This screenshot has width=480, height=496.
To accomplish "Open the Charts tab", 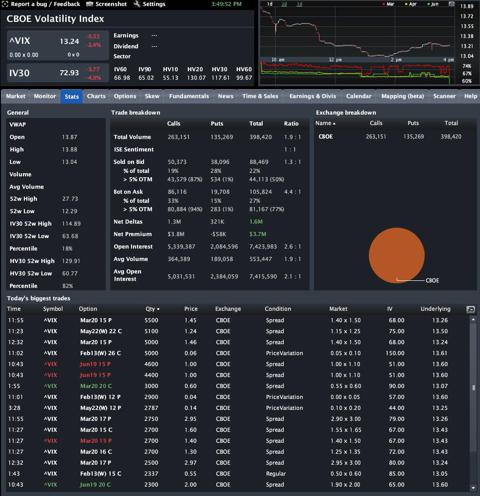I will pyautogui.click(x=96, y=96).
